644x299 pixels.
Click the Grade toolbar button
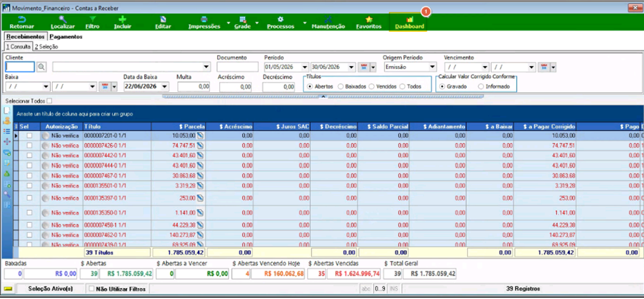click(242, 23)
